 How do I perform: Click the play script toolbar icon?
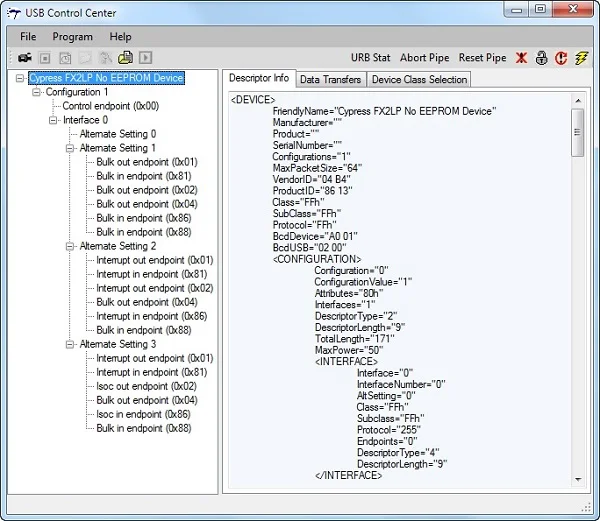click(145, 58)
